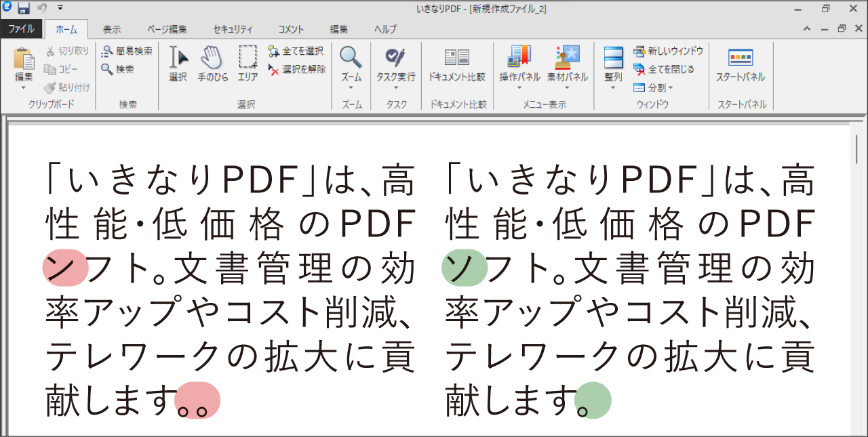Screen dimensions: 868x437
Task: Click the ズーム magnifying glass icon
Action: click(351, 57)
